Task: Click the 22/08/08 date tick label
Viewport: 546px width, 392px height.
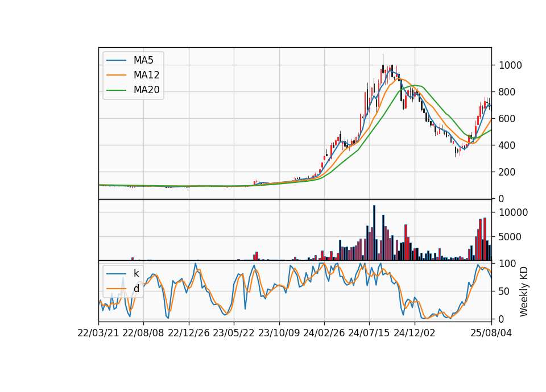Action: coord(143,333)
